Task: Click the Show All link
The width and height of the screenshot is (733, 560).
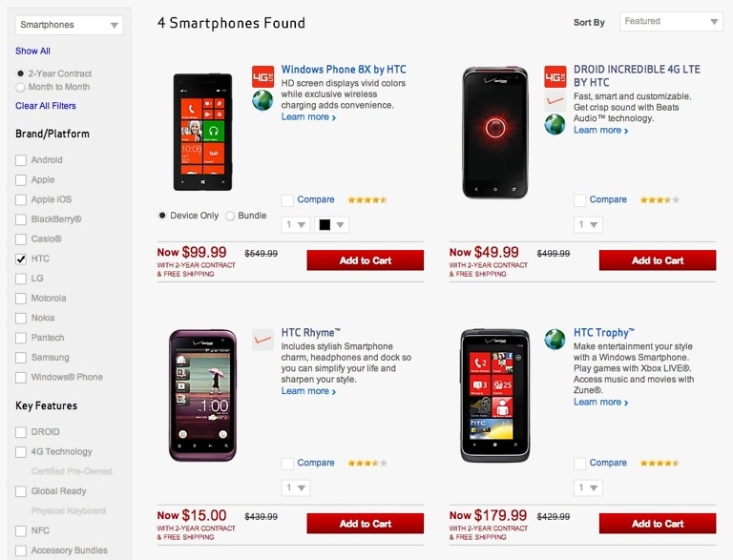Action: click(32, 52)
